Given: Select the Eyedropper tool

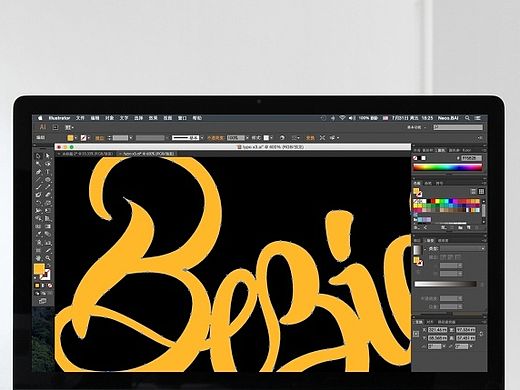Looking at the screenshot, I should (x=38, y=234).
